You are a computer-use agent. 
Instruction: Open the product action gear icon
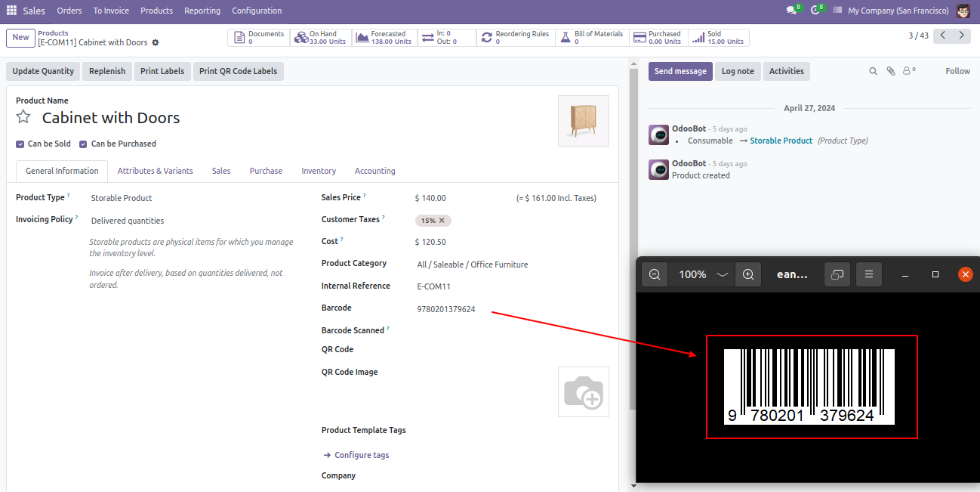(x=156, y=42)
